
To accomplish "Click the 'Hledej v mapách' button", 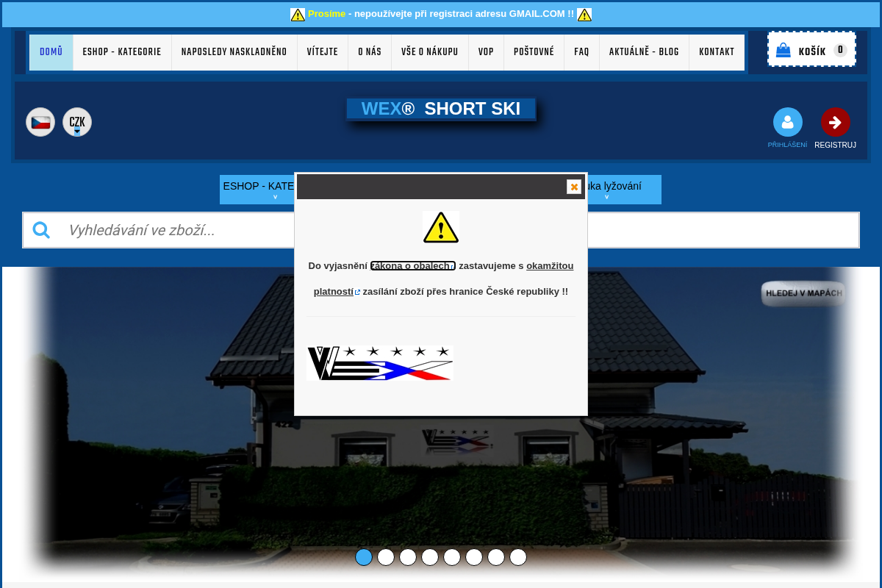I will 803,293.
